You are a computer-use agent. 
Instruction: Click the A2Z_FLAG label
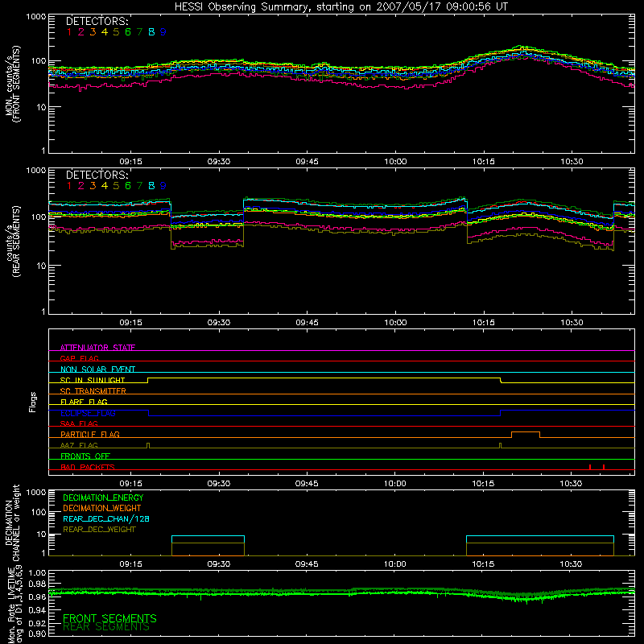click(x=79, y=445)
